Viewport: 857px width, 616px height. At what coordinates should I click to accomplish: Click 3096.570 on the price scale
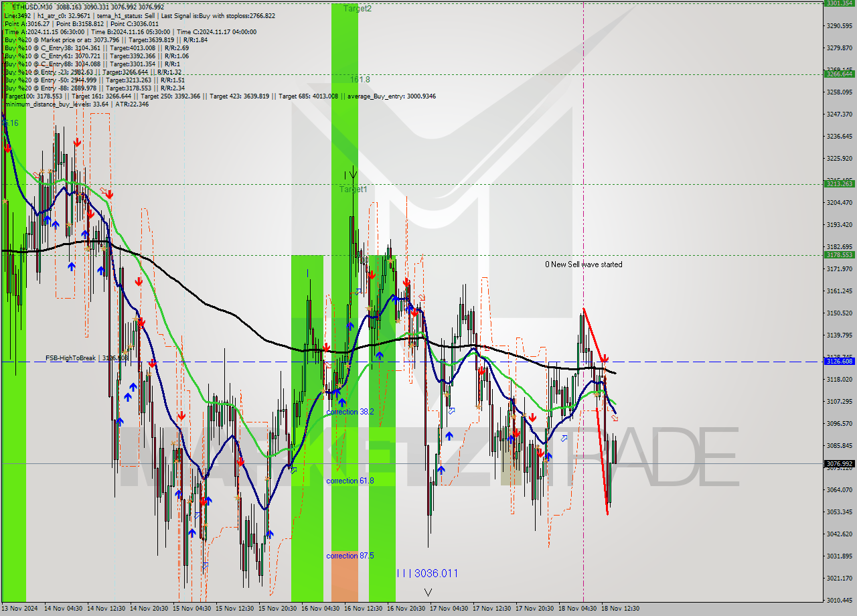pyautogui.click(x=840, y=423)
